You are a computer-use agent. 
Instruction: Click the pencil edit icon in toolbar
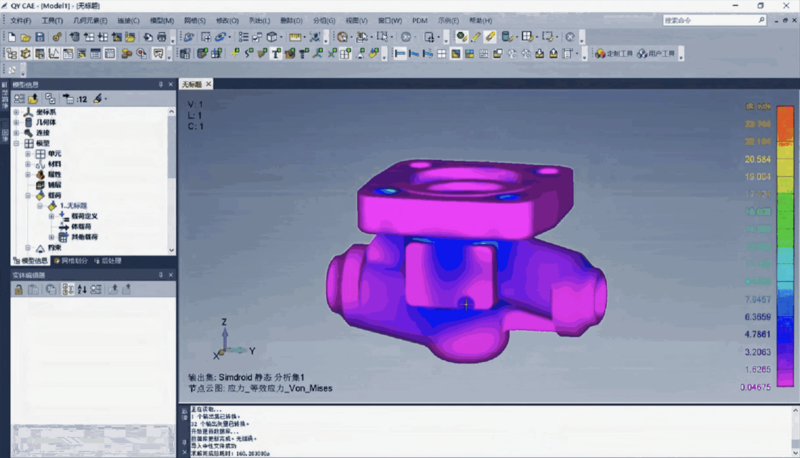[x=491, y=37]
